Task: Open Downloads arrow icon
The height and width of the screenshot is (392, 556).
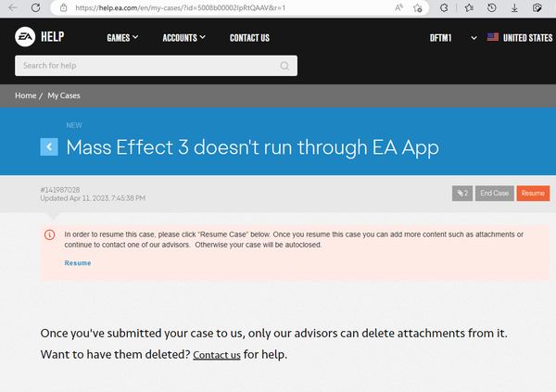Action: tap(514, 7)
